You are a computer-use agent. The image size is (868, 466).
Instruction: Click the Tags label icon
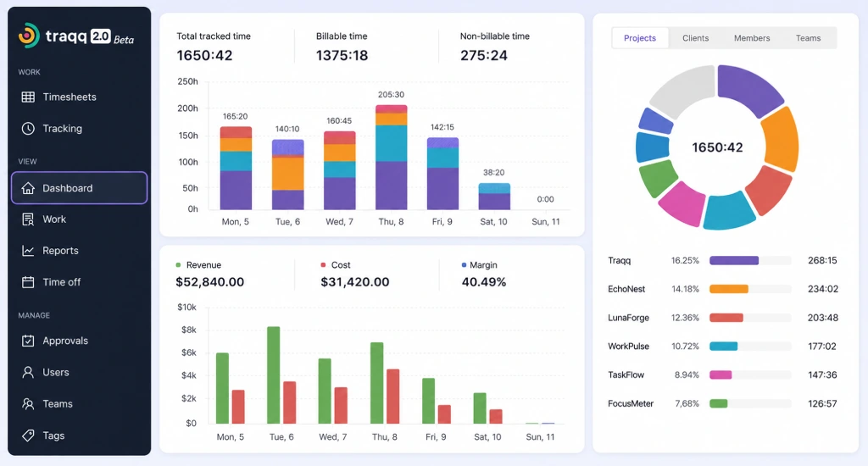pos(28,435)
